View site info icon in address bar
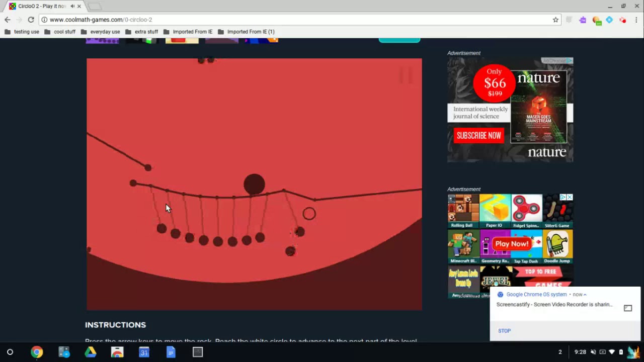The width and height of the screenshot is (644, 362). (44, 20)
